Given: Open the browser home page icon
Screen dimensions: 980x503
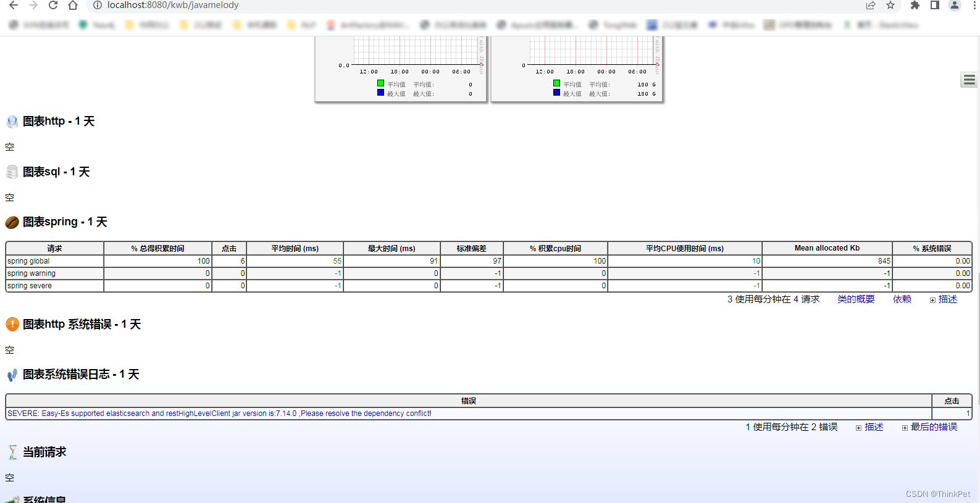Looking at the screenshot, I should (73, 5).
